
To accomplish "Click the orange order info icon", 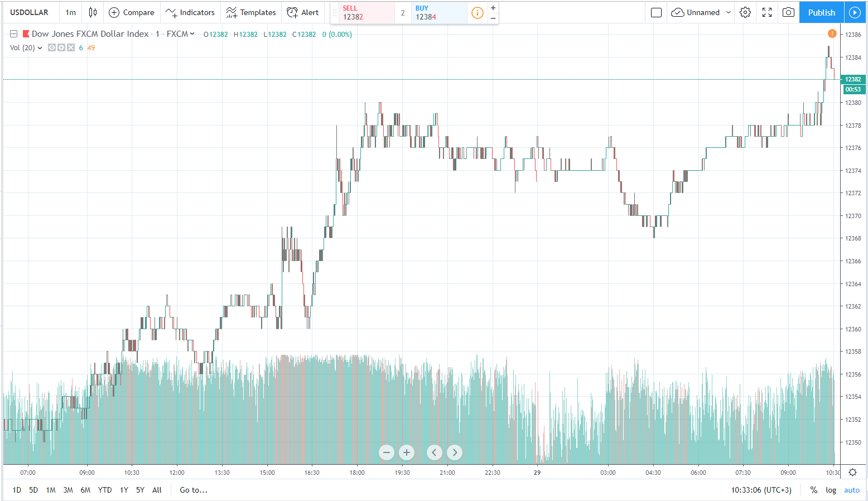I will coord(478,13).
